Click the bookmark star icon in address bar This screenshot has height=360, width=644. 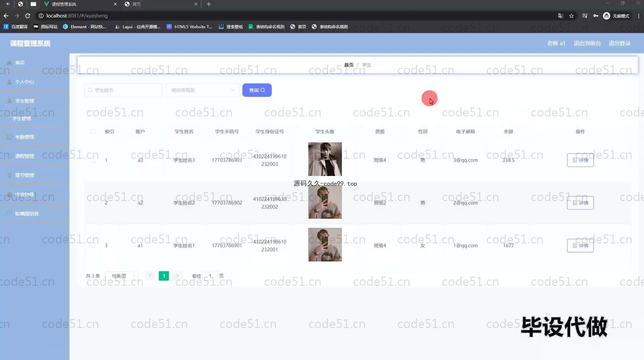(572, 16)
